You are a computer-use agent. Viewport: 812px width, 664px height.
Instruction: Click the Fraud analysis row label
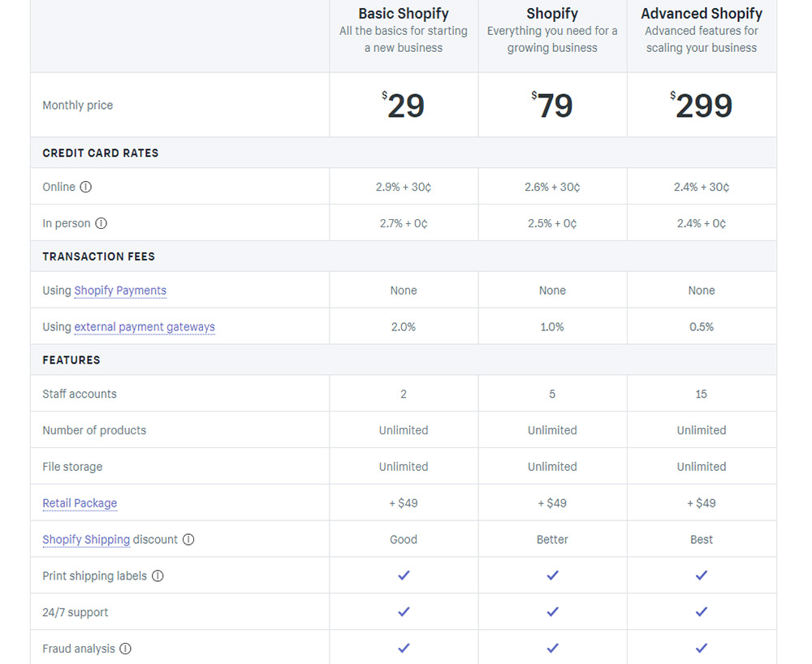(x=79, y=649)
